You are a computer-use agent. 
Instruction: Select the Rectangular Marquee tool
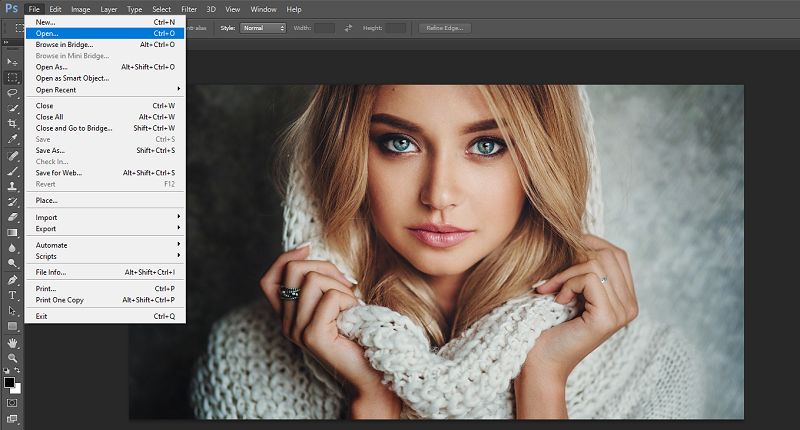[x=12, y=78]
